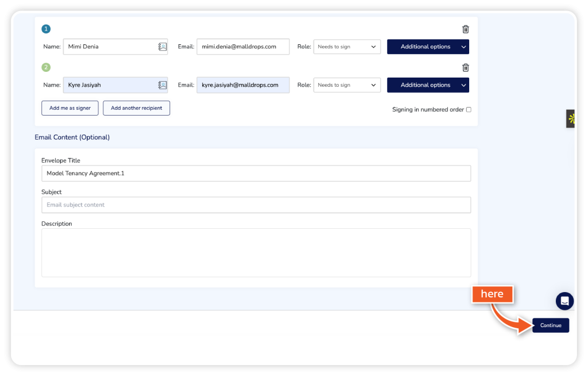The image size is (588, 376).
Task: Delete recipient 2 with the trash icon
Action: tap(466, 68)
